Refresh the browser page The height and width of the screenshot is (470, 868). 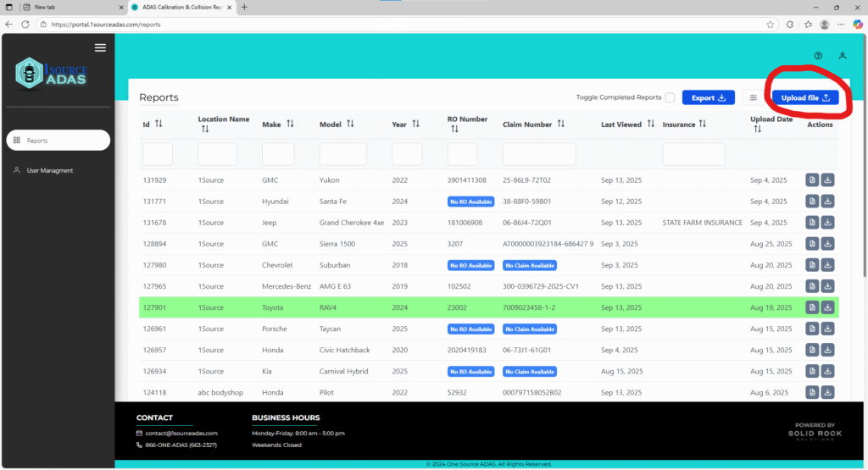25,25
